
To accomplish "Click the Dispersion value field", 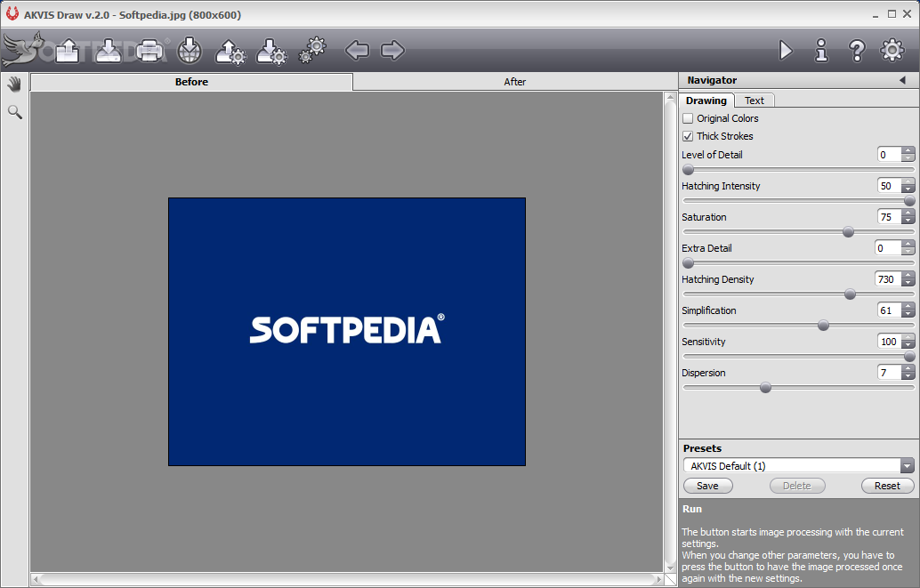I will [890, 373].
